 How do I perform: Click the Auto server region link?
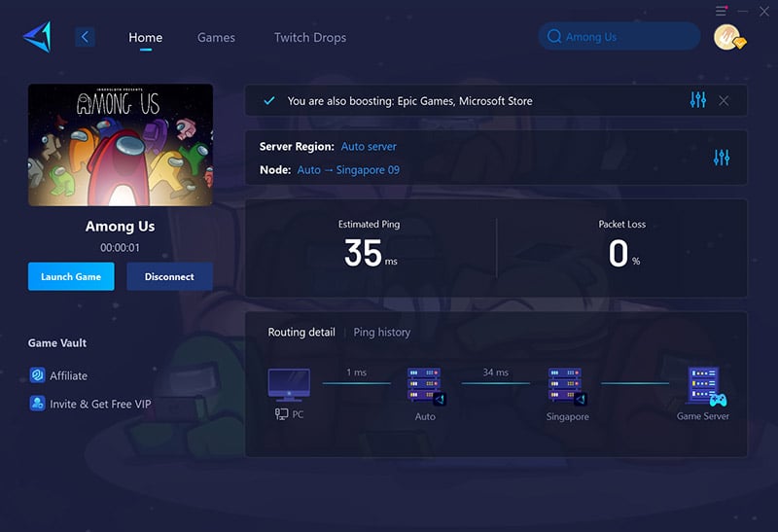(x=369, y=147)
